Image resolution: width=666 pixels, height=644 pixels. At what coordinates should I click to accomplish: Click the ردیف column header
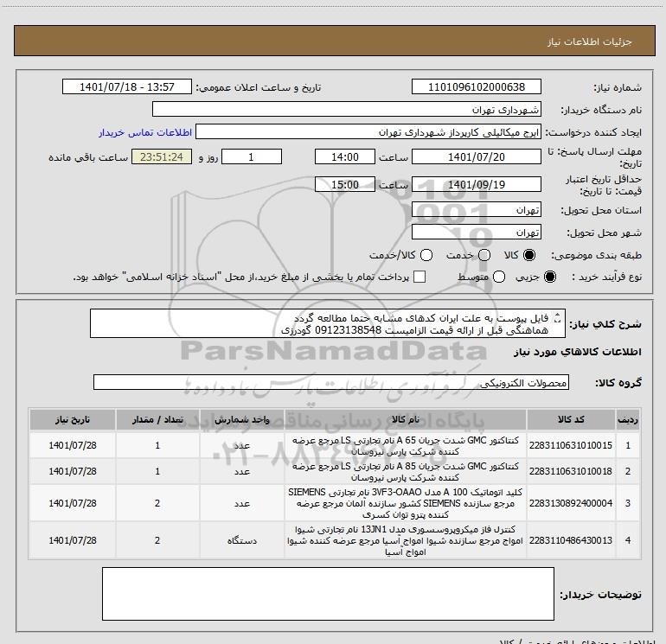(x=628, y=419)
